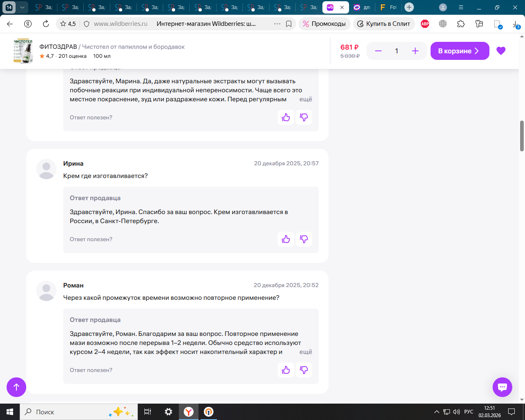The image size is (525, 420).
Task: Open the checkmarked page icon
Action: click(498, 24)
